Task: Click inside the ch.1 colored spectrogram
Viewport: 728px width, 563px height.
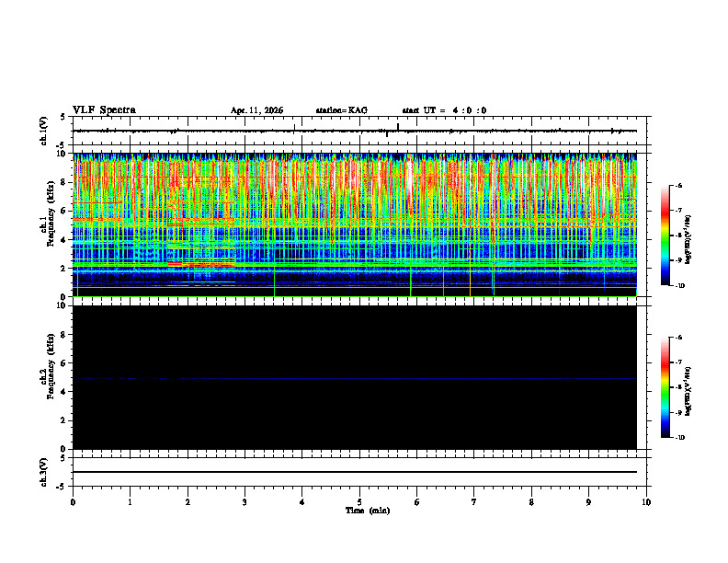Action: coord(355,224)
